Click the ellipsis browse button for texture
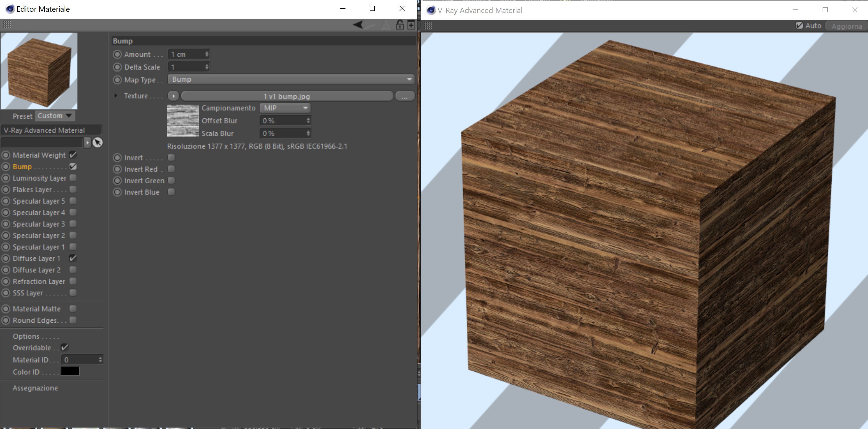 click(x=404, y=96)
